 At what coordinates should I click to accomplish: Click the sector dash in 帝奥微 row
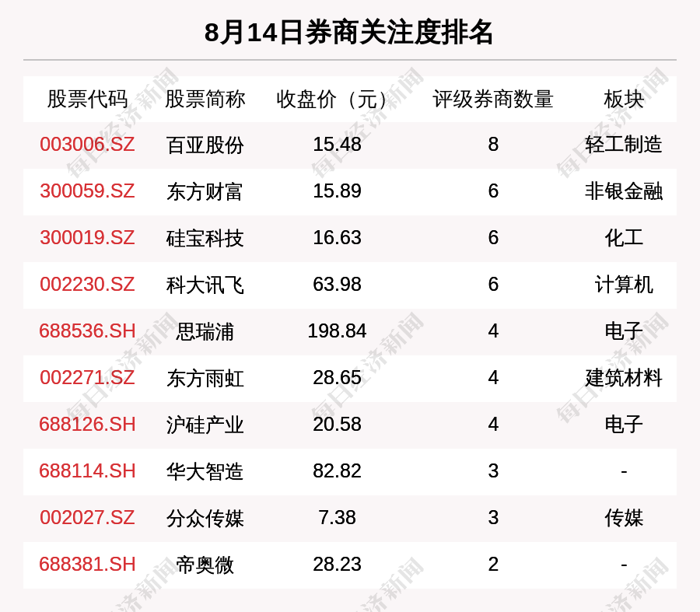[x=624, y=565]
